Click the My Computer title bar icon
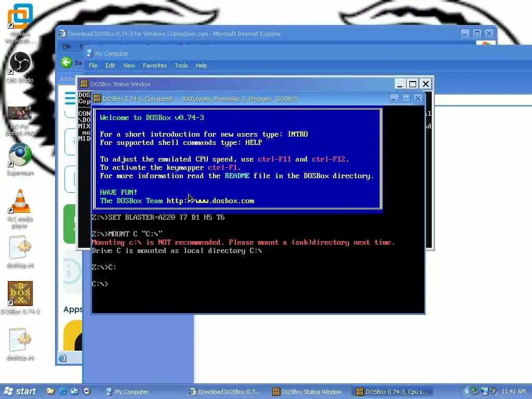Screen dimensions: 532x399 (89, 54)
